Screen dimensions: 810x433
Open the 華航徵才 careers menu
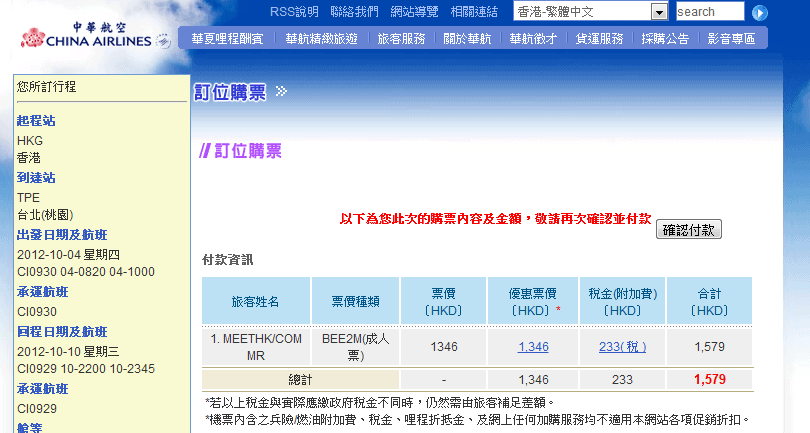(533, 39)
